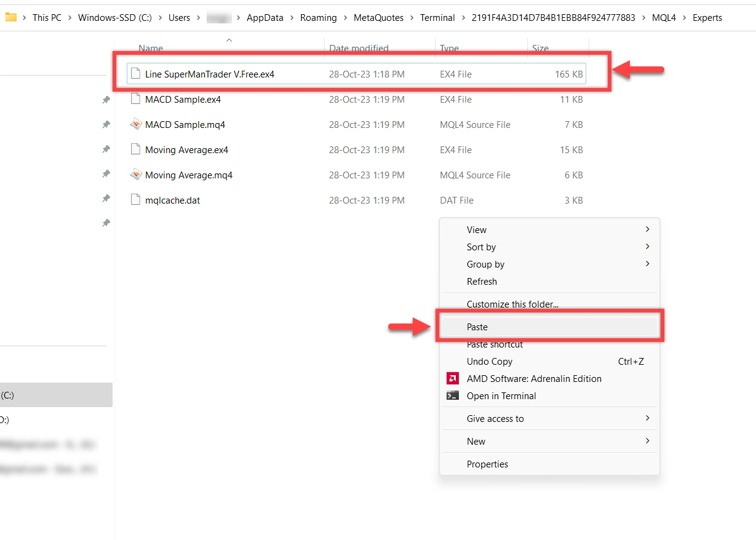Click Undo Copy menu entry
The height and width of the screenshot is (540, 756).
(x=490, y=362)
